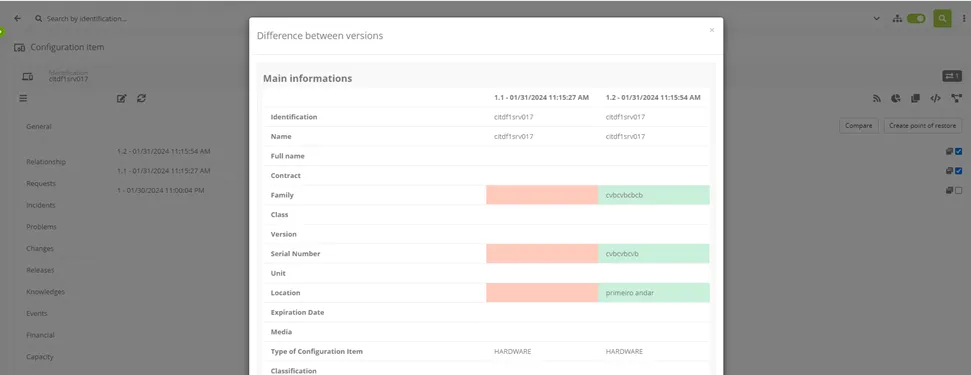Image resolution: width=971 pixels, height=375 pixels.
Task: Click the device icon beside citdf1srv017
Action: [27, 76]
